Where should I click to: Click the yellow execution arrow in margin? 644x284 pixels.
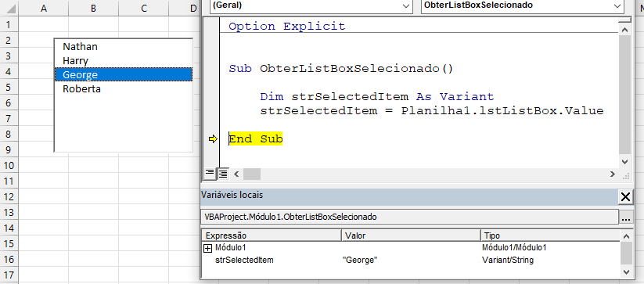tap(212, 139)
